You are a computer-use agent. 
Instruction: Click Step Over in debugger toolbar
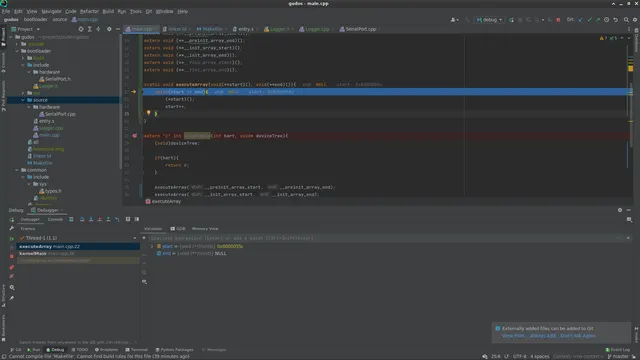tap(82, 219)
